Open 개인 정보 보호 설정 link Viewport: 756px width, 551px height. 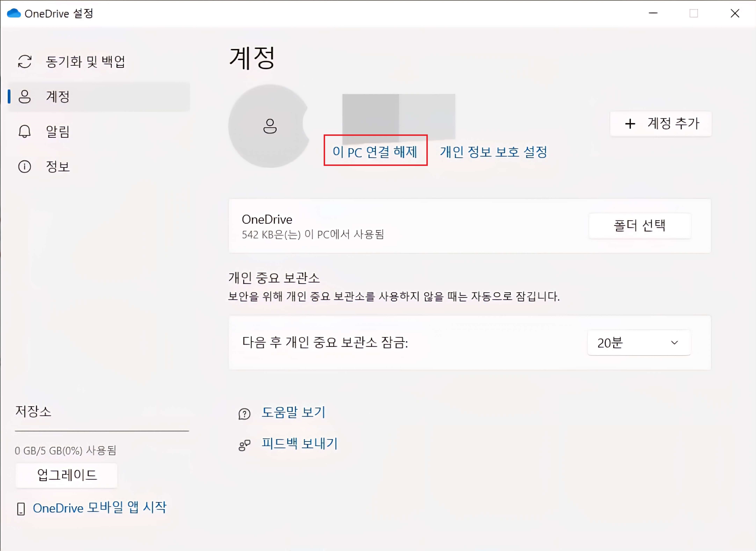[493, 152]
